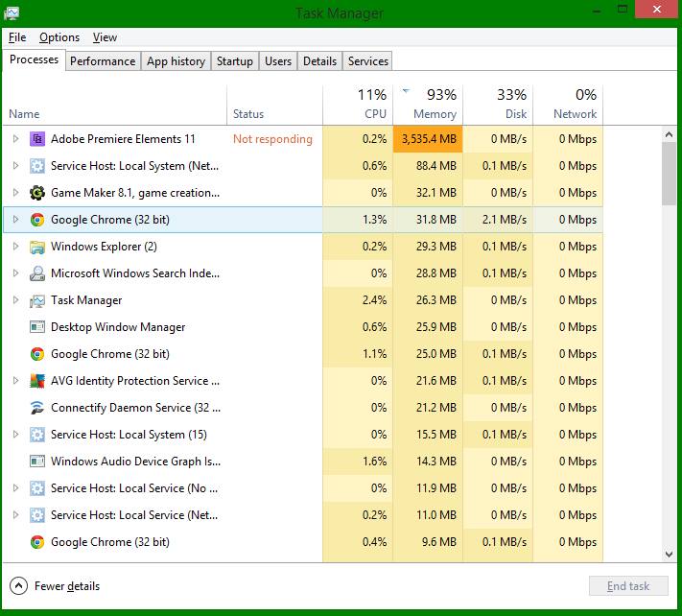Image resolution: width=682 pixels, height=616 pixels.
Task: Select the Windows Explorer (2) row name
Action: (104, 247)
